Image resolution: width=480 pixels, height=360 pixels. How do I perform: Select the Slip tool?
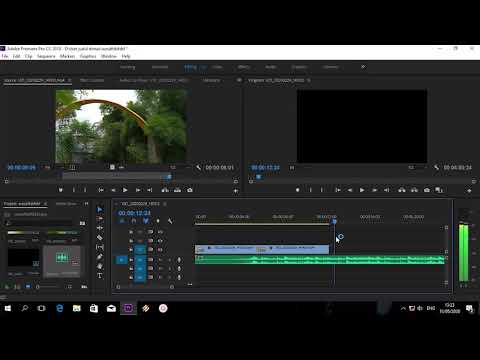click(100, 247)
